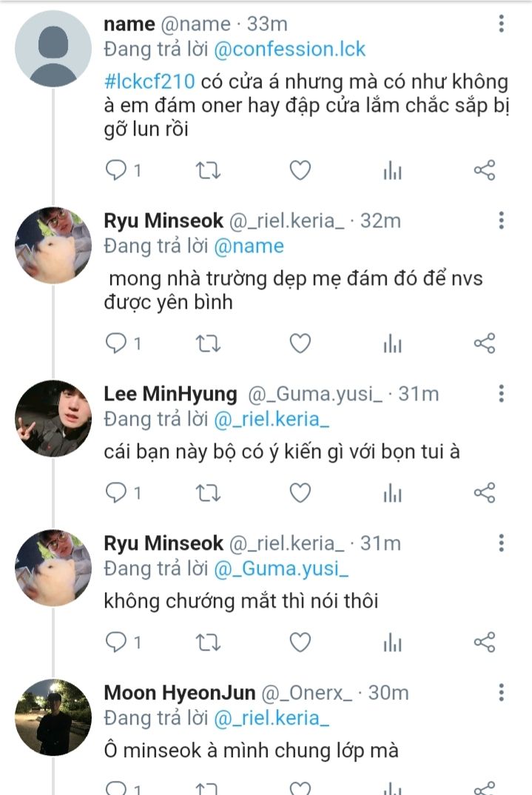Image resolution: width=532 pixels, height=795 pixels.
Task: Open more options on the @name tweet
Action: 502,24
